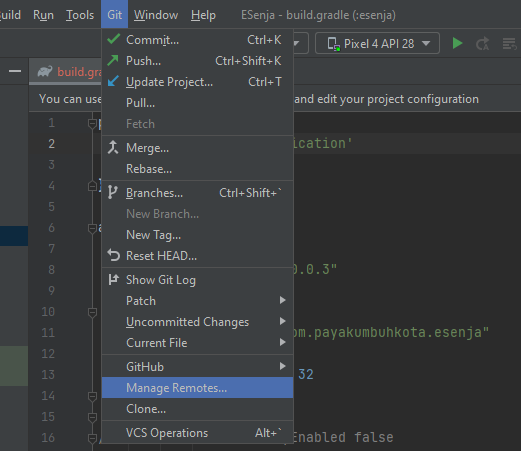
Task: Open the Window menu in the menu bar
Action: (x=156, y=15)
